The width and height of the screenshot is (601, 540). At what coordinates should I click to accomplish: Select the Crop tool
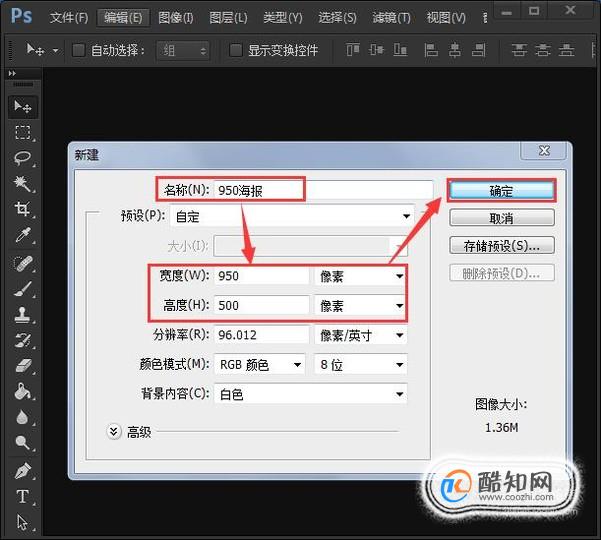coord(23,209)
